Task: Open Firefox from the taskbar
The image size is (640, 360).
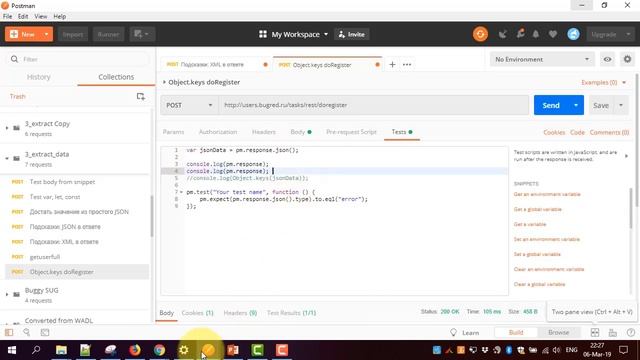Action: 135,350
